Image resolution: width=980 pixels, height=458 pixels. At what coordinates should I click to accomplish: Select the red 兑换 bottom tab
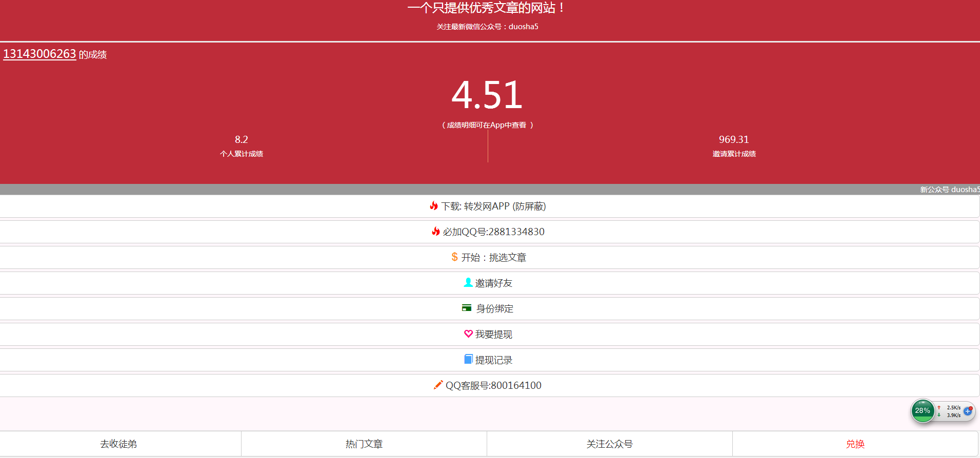855,444
